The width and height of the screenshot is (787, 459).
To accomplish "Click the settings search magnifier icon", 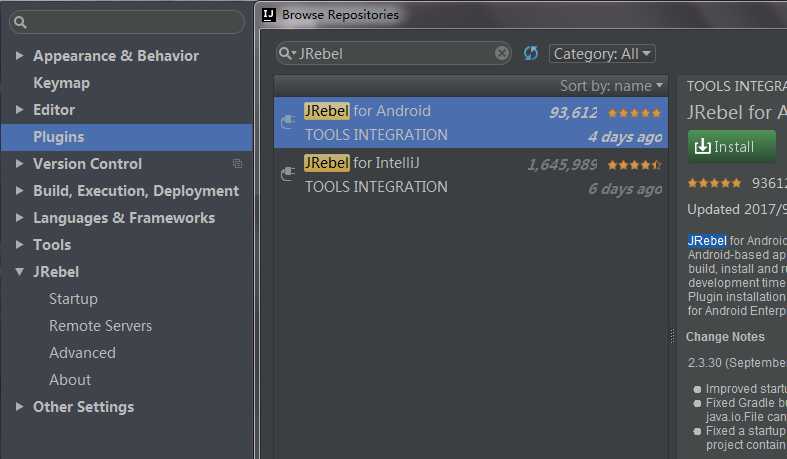I will click(x=20, y=22).
